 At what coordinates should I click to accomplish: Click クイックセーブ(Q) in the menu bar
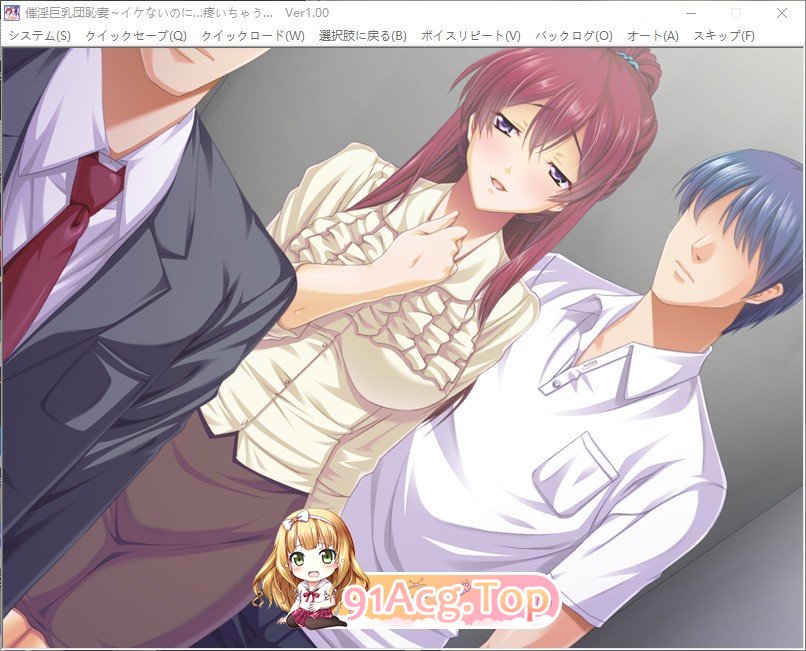pyautogui.click(x=136, y=36)
